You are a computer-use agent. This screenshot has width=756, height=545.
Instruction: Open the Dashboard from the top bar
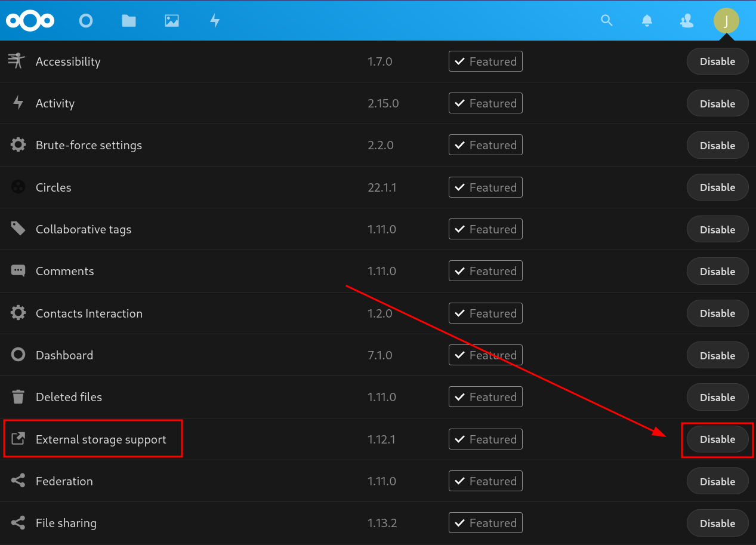click(86, 21)
